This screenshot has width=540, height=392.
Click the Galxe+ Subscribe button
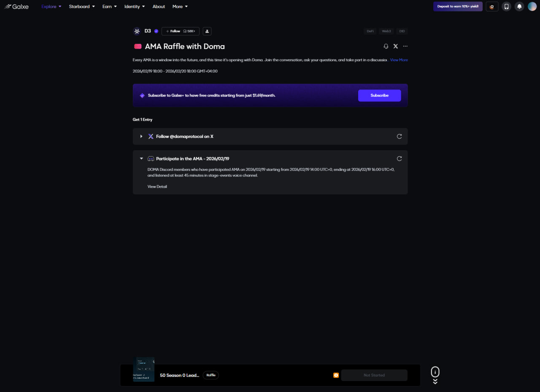(x=379, y=95)
